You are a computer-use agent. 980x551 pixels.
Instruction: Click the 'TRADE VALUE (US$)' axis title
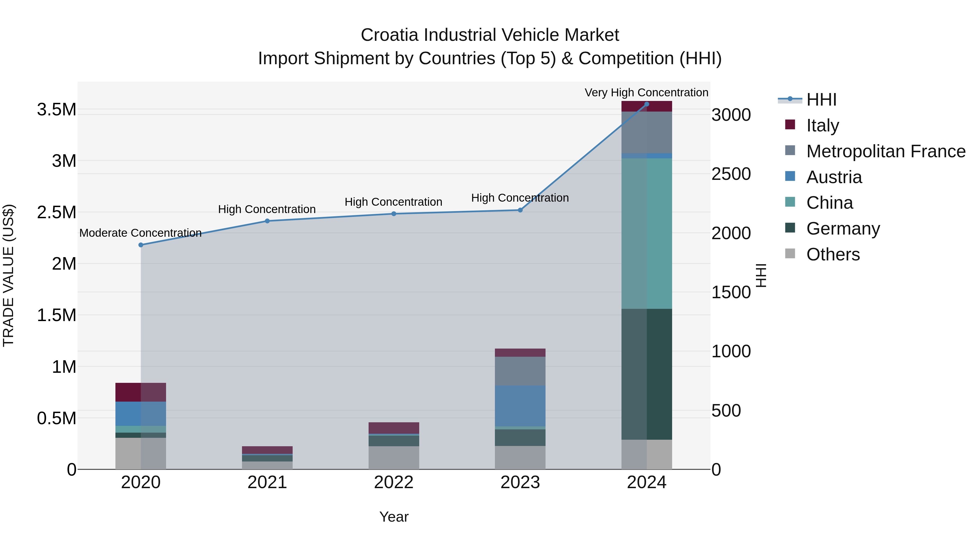pos(8,275)
